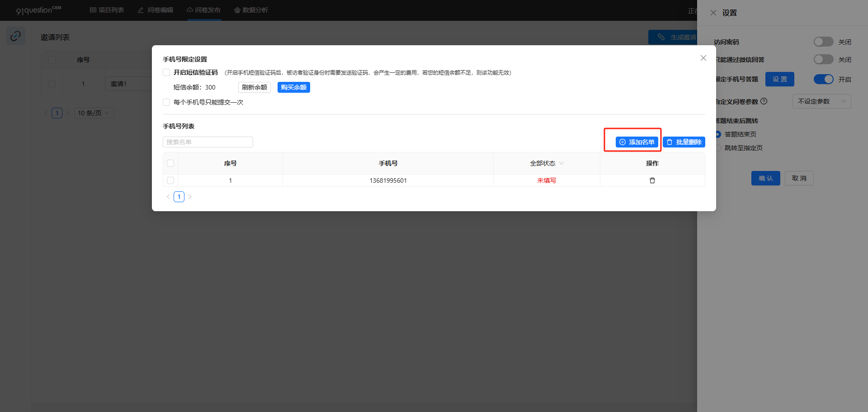Click the 搜索名单 search field
Image resolution: width=868 pixels, height=412 pixels.
pos(208,142)
